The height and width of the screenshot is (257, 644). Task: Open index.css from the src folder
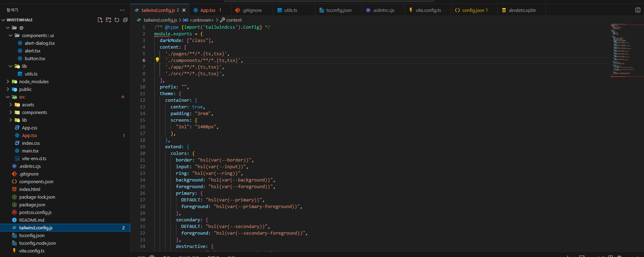pos(65,143)
